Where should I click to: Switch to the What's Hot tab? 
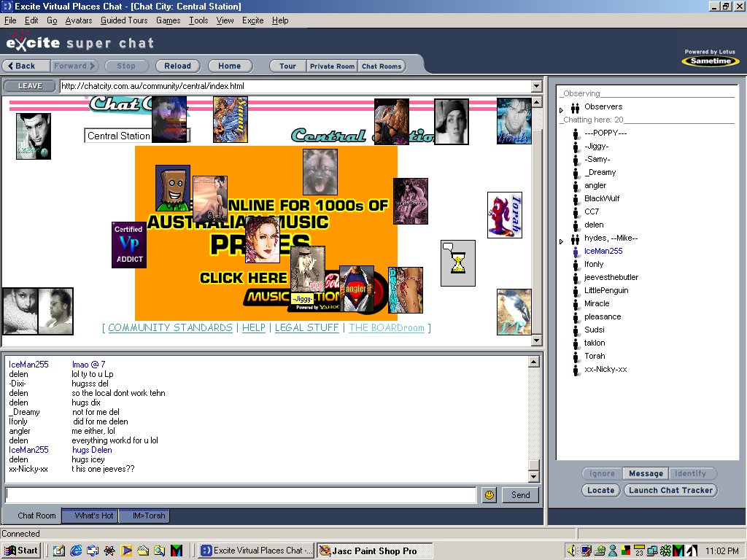pyautogui.click(x=94, y=516)
